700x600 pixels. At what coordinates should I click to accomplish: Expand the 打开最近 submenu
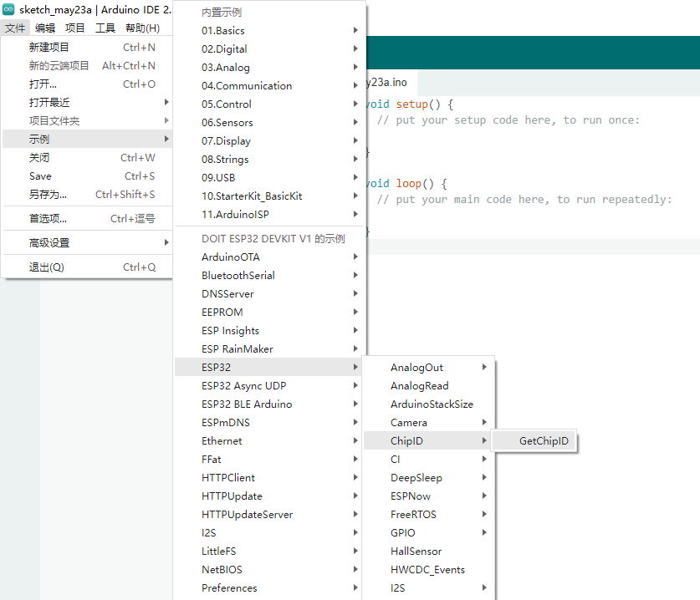pos(88,102)
